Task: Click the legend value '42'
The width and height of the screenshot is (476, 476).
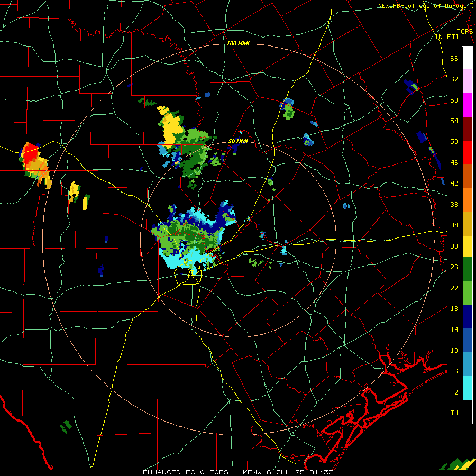Action: click(x=454, y=184)
